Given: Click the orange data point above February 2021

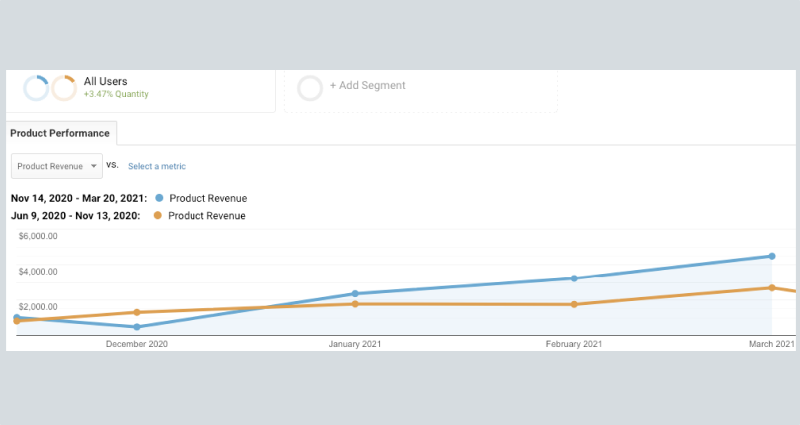Looking at the screenshot, I should point(574,304).
